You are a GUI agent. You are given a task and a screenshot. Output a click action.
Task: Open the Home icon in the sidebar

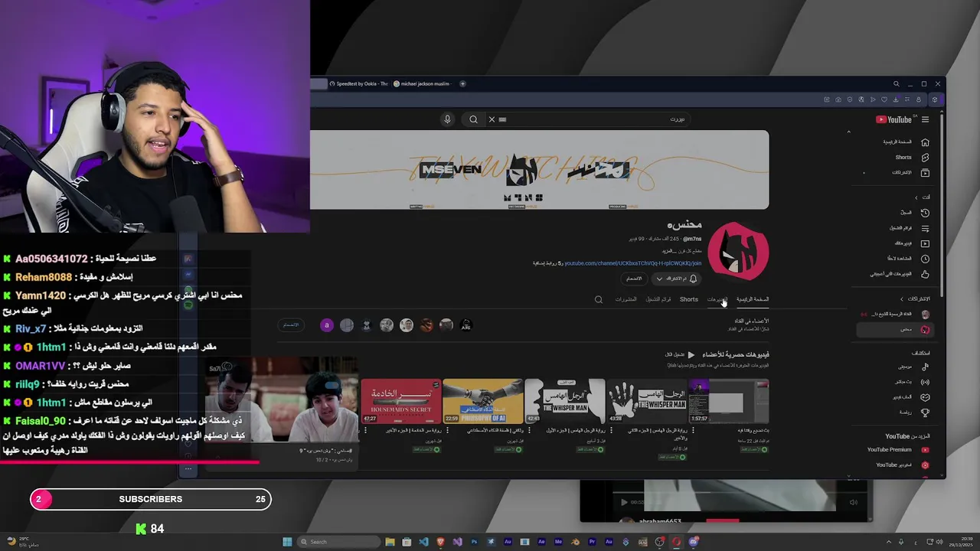pyautogui.click(x=925, y=142)
